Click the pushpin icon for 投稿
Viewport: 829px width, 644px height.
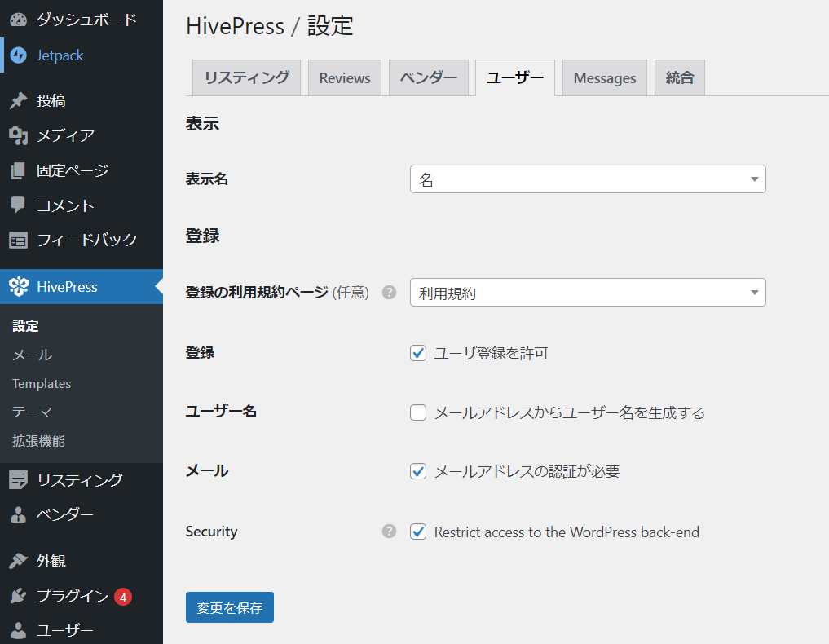tap(19, 101)
